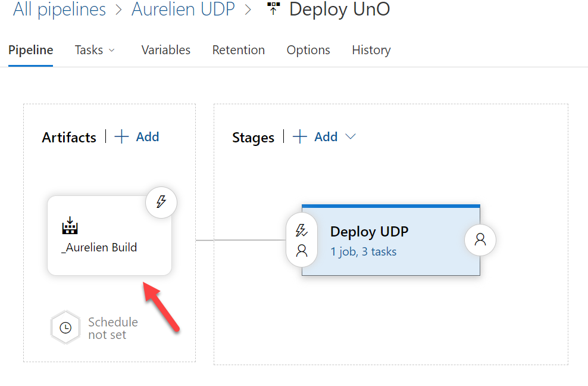Open post-deployment conditions person icon

(x=480, y=239)
